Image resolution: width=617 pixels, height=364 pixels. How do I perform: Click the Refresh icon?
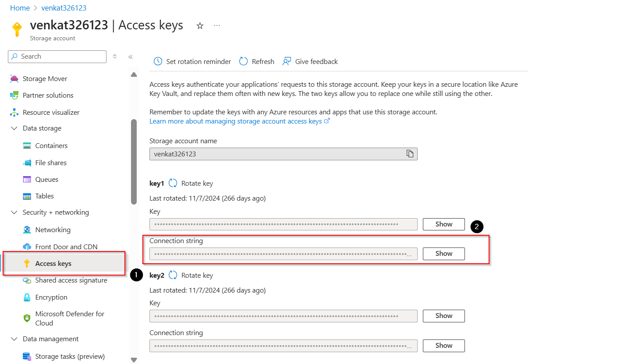tap(243, 61)
